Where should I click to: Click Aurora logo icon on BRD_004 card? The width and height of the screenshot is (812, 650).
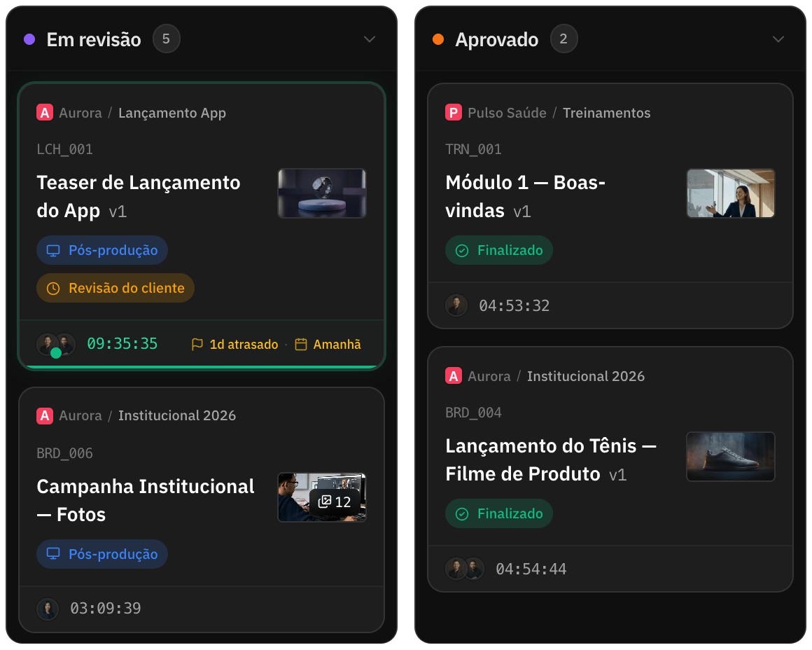(x=453, y=376)
